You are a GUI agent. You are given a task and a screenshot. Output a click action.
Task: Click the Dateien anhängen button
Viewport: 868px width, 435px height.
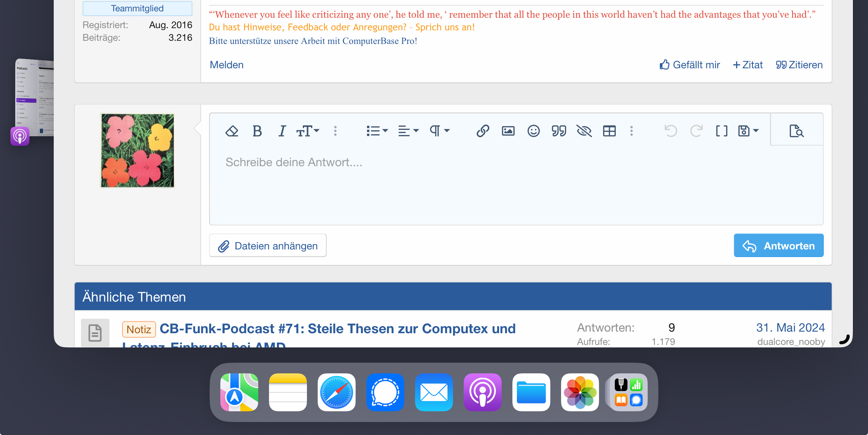click(x=267, y=246)
